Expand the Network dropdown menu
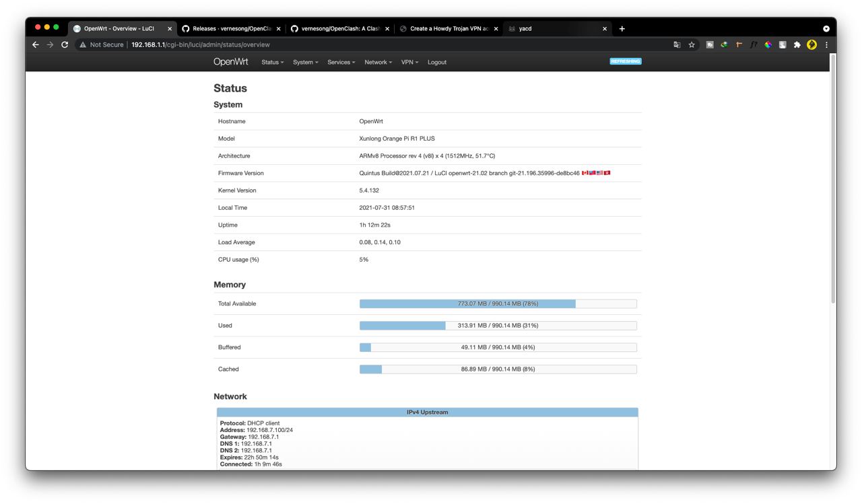Viewport: 862px width, 504px height. click(x=378, y=62)
